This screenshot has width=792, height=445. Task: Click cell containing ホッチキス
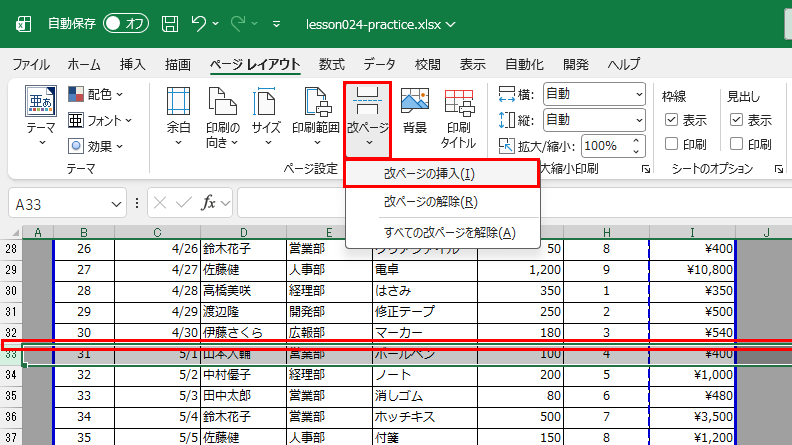[x=425, y=417]
